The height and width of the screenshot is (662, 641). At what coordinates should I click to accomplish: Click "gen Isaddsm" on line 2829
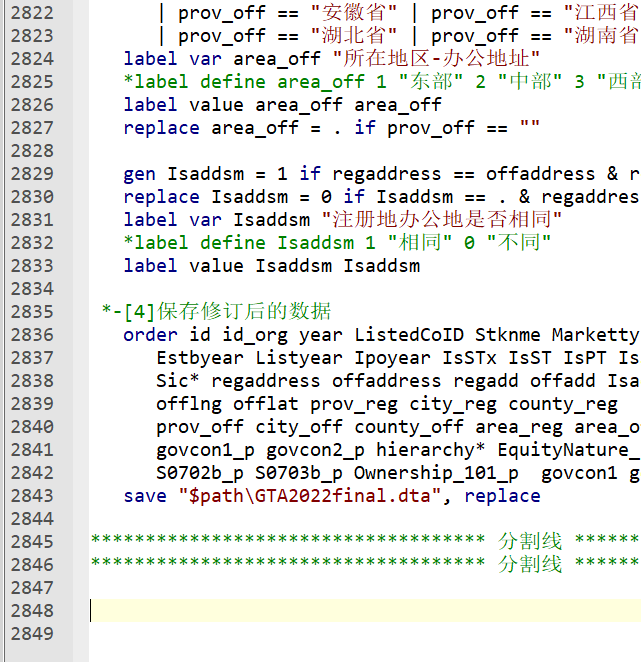[184, 174]
